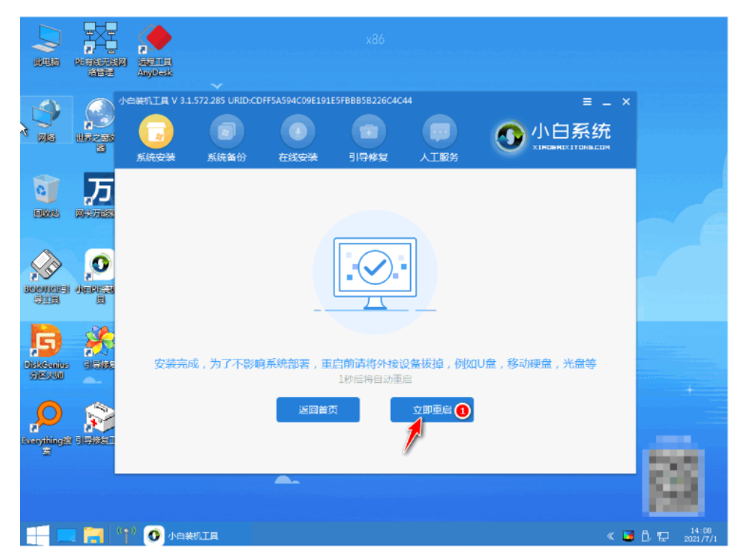The width and height of the screenshot is (756, 552).
Task: Select the Everything search desktop icon
Action: coord(47,428)
